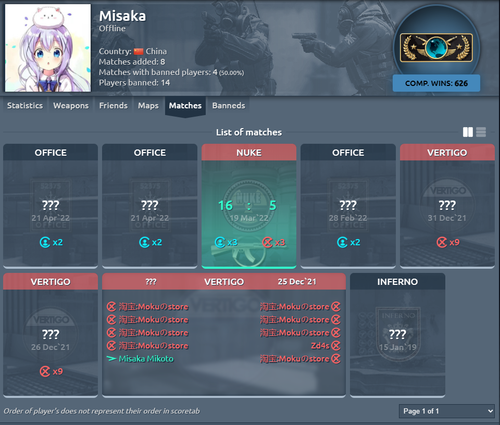Click the 28 Feb'22 date text
The height and width of the screenshot is (425, 500).
click(x=348, y=218)
